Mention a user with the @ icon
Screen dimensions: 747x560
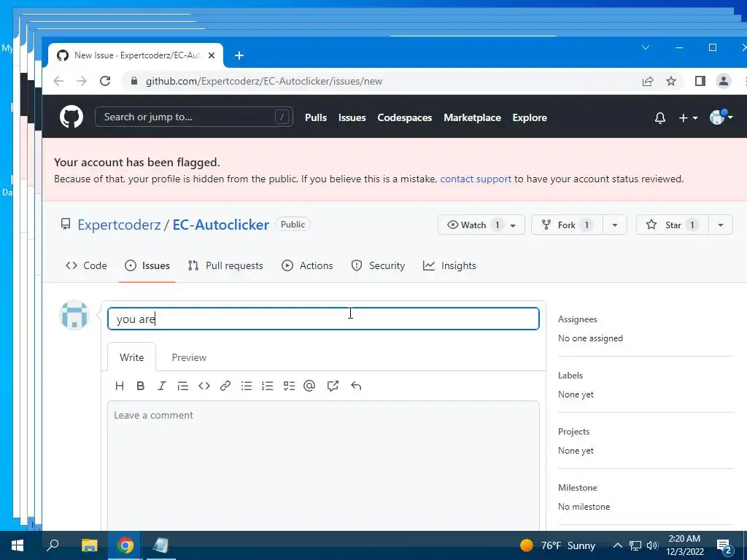click(309, 386)
